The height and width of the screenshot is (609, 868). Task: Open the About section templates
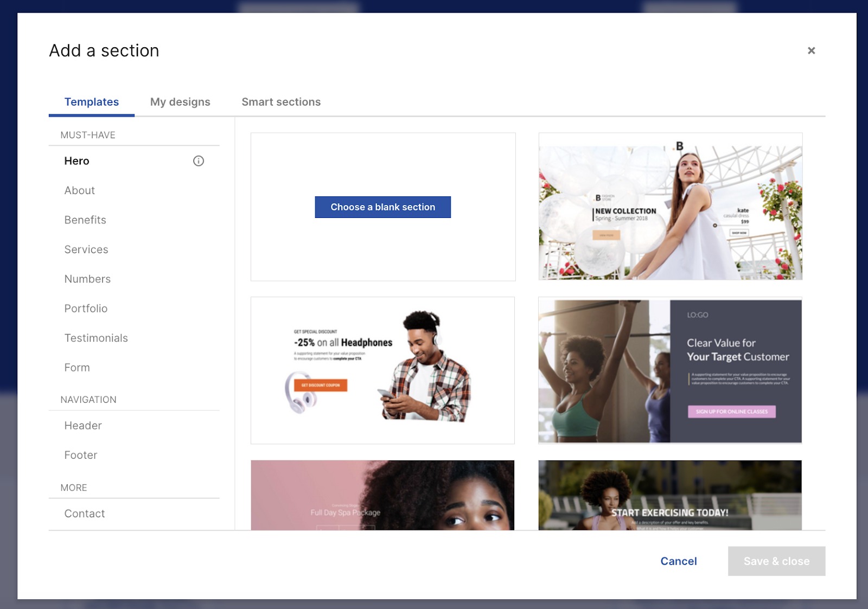point(79,190)
